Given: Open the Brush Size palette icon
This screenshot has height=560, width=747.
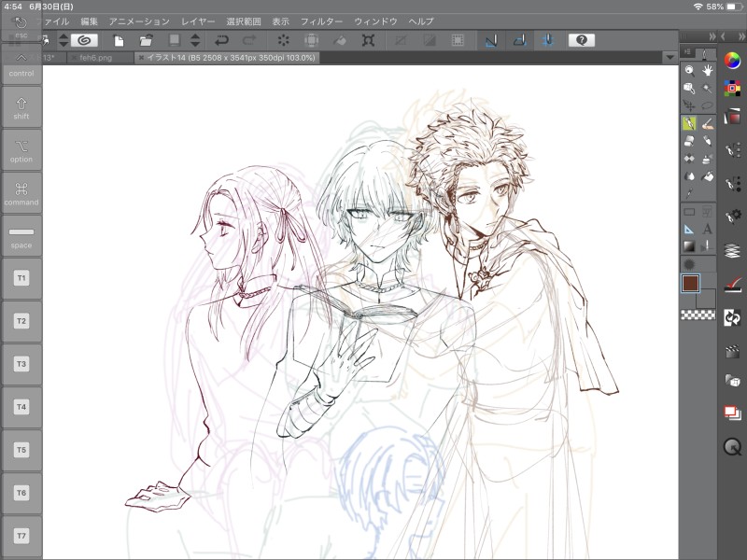Looking at the screenshot, I should (732, 183).
